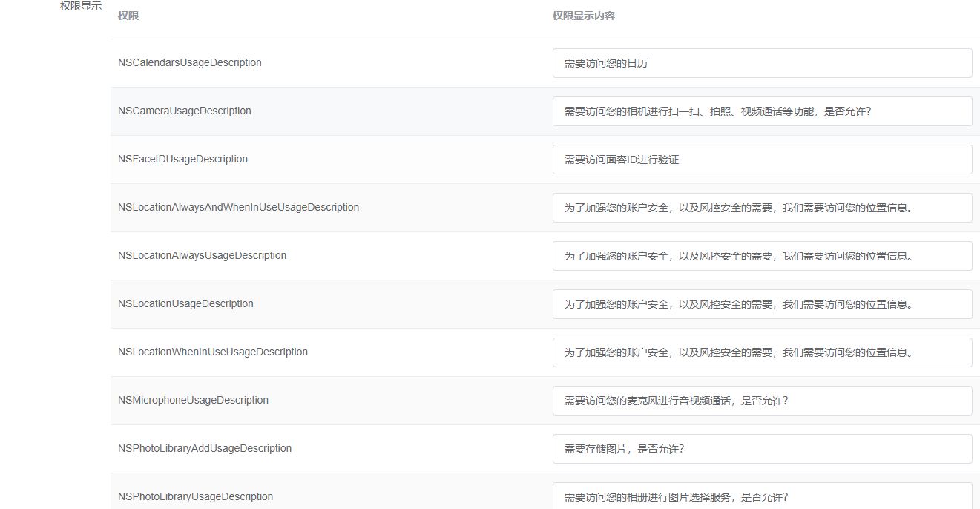Focus the NSFaceIDUsageDescription input field
This screenshot has width=980, height=509.
(762, 160)
